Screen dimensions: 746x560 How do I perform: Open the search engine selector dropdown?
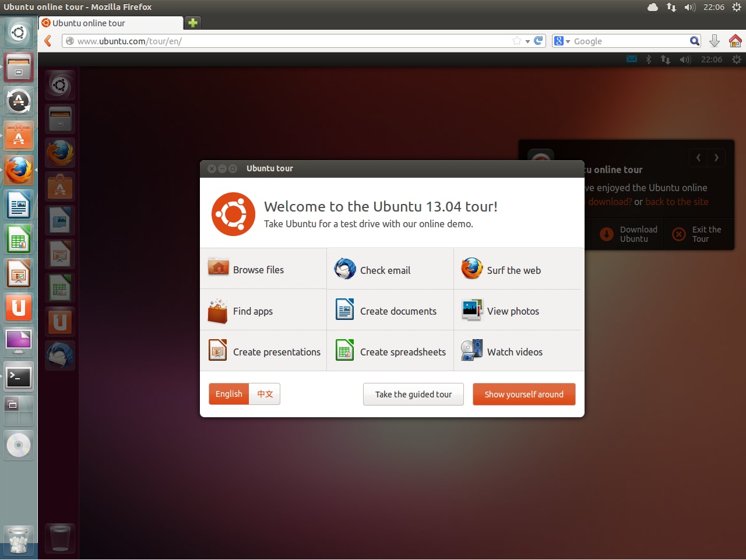point(562,41)
